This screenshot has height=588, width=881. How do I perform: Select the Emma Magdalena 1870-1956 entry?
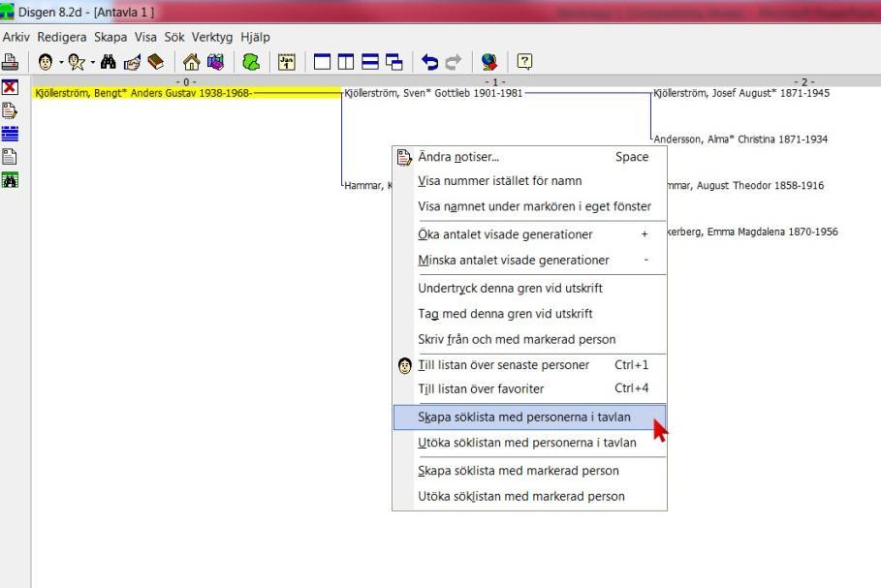752,232
